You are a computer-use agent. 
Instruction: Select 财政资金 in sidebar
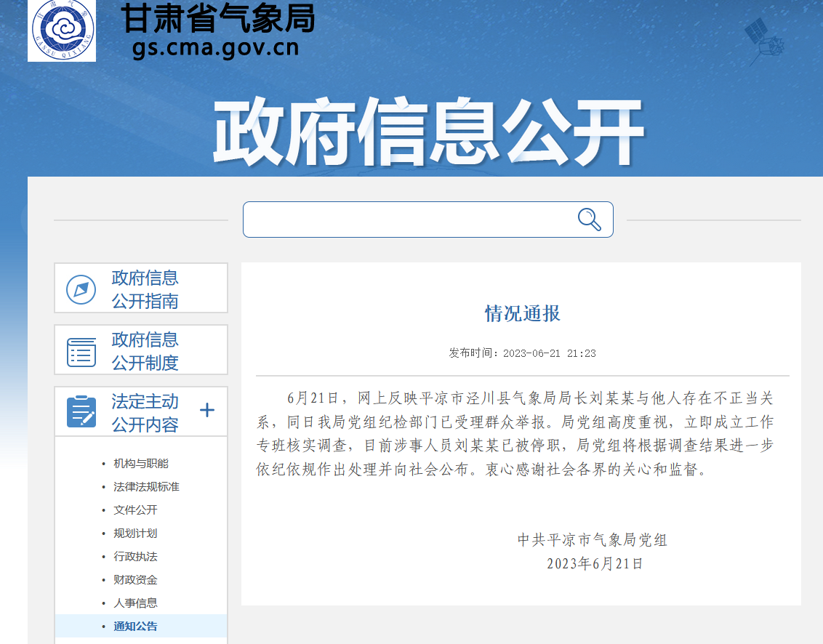135,580
